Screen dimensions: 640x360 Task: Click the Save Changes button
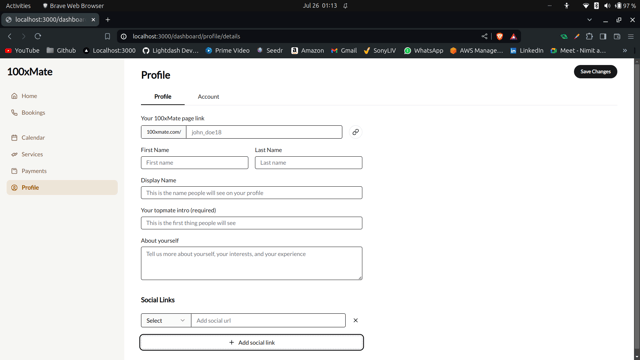pos(596,72)
